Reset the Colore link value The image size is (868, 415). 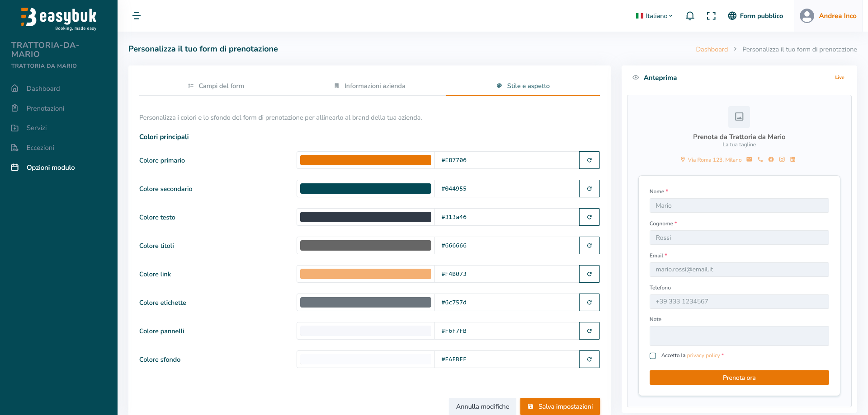click(x=590, y=274)
